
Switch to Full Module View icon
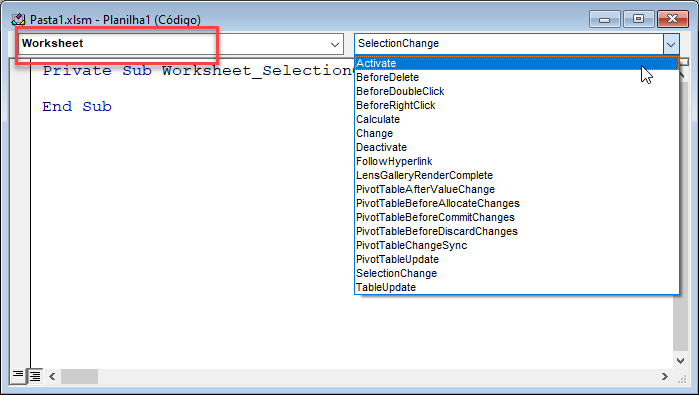[x=35, y=376]
